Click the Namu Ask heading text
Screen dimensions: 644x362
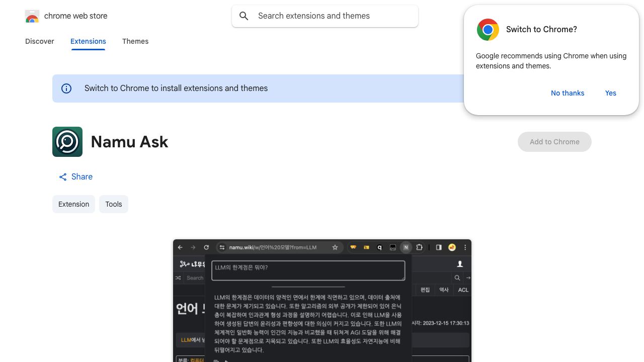click(129, 142)
